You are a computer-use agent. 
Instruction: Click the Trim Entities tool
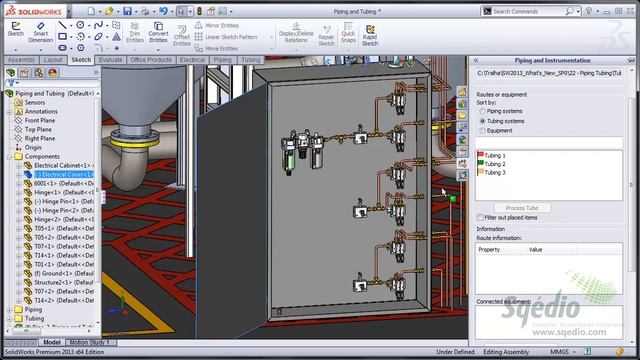(x=135, y=32)
